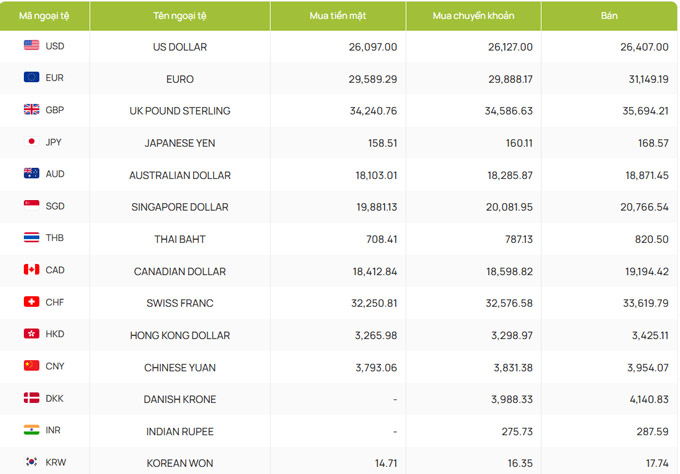Image resolution: width=680 pixels, height=474 pixels.
Task: Open the US DOLLAR currency name
Action: [x=180, y=47]
